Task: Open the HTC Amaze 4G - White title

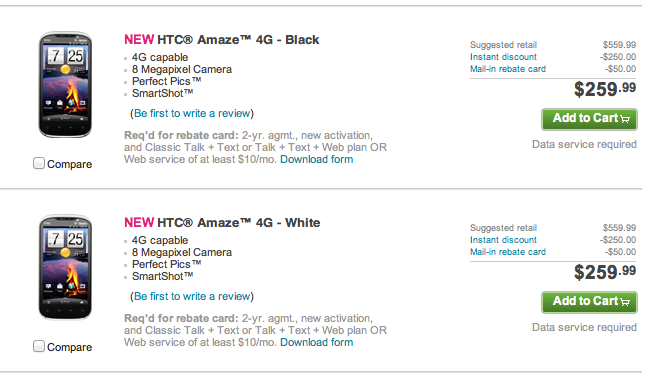Action: pos(239,223)
